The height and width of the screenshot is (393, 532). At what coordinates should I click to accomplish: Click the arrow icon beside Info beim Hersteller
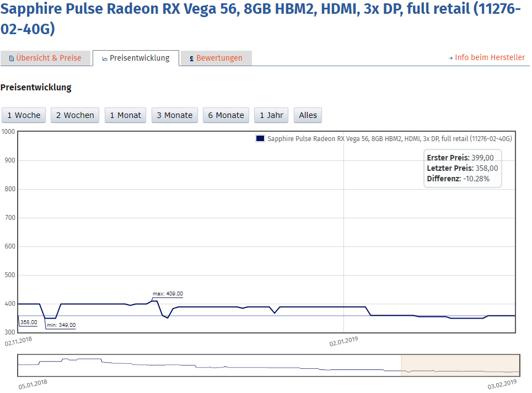tap(449, 57)
